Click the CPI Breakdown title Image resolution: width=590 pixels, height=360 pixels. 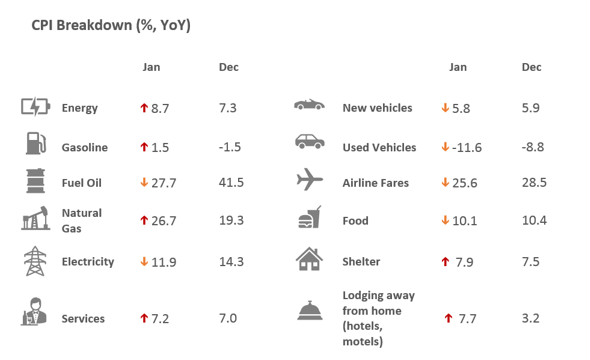pyautogui.click(x=111, y=25)
